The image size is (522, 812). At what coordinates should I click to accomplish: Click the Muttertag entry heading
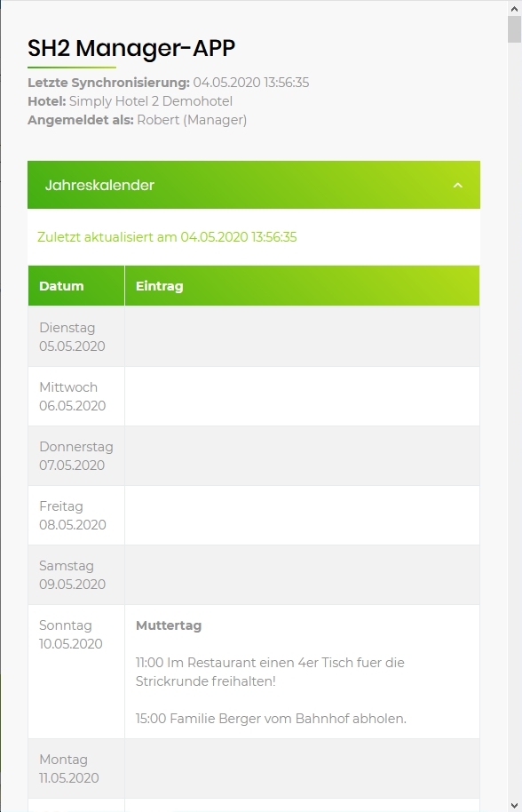(x=169, y=625)
